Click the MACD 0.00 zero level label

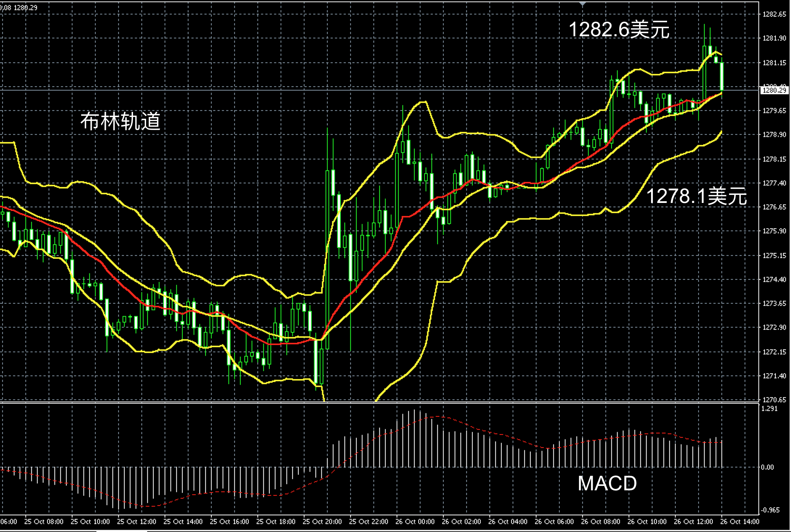767,467
